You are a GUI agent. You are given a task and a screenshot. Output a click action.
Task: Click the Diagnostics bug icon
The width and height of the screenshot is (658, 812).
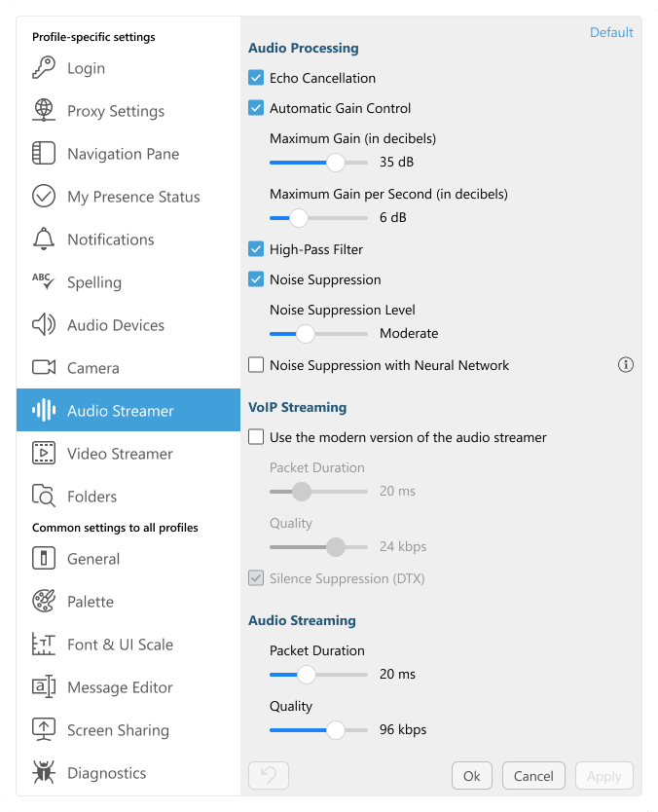[x=44, y=773]
